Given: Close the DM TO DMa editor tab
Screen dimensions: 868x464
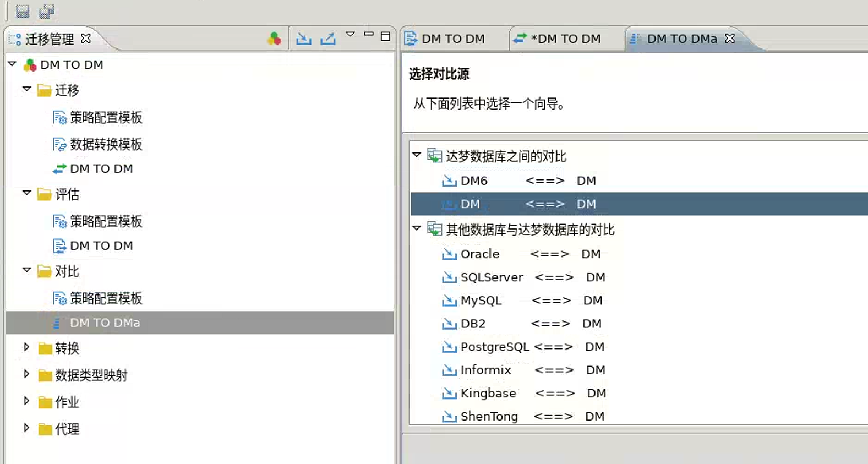Looking at the screenshot, I should [730, 39].
